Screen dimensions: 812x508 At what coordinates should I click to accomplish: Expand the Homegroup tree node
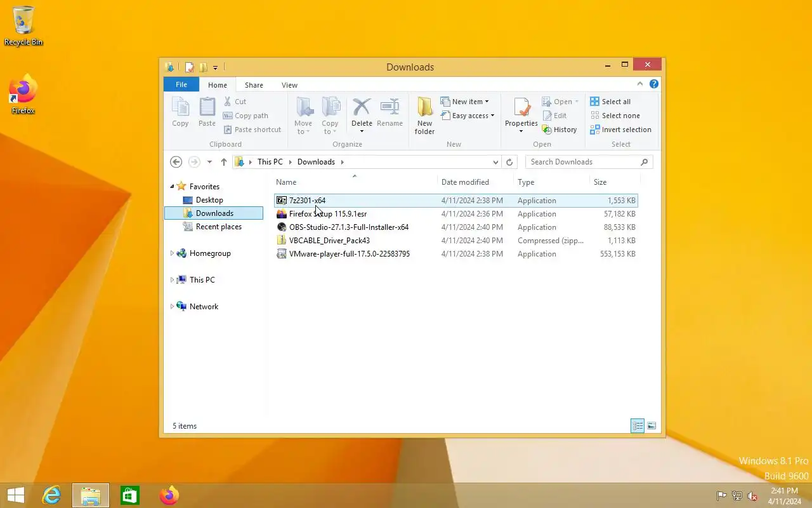pyautogui.click(x=172, y=253)
